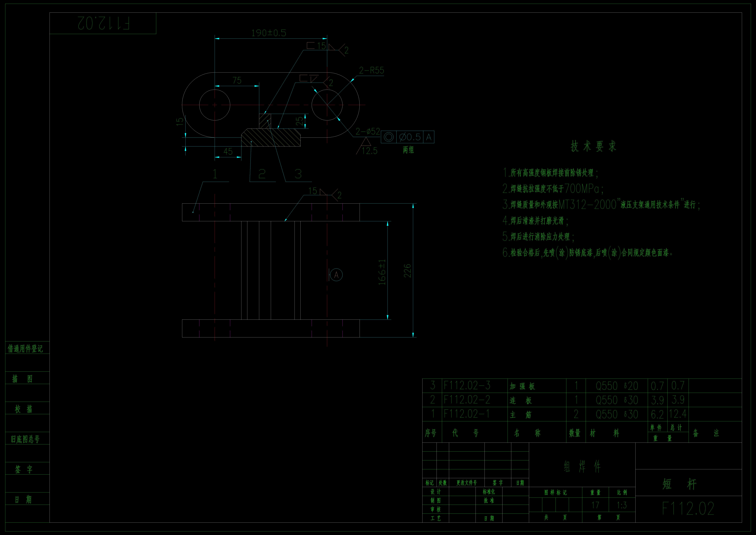Image resolution: width=756 pixels, height=535 pixels.
Task: Click the 单件 weight subheader
Action: pyautogui.click(x=656, y=428)
